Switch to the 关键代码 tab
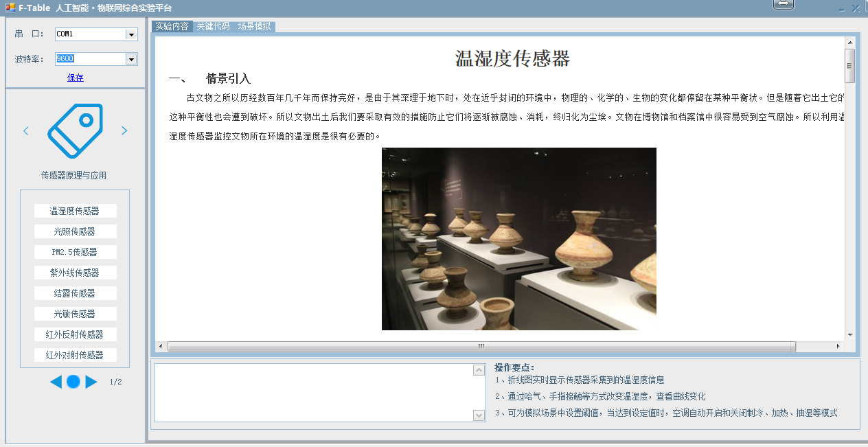868x447 pixels. [213, 27]
